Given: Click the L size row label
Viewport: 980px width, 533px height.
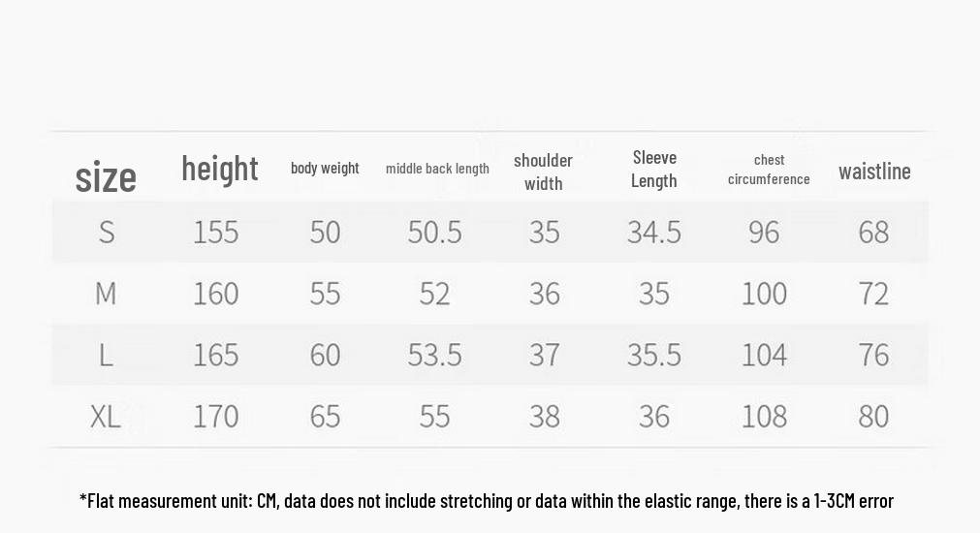Looking at the screenshot, I should click(x=106, y=355).
